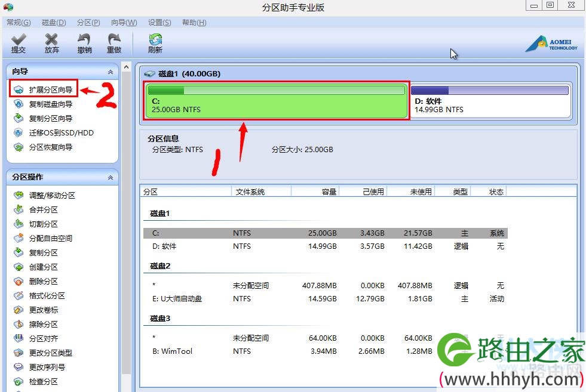
Task: Open the 帮助(H) menu
Action: pos(194,23)
